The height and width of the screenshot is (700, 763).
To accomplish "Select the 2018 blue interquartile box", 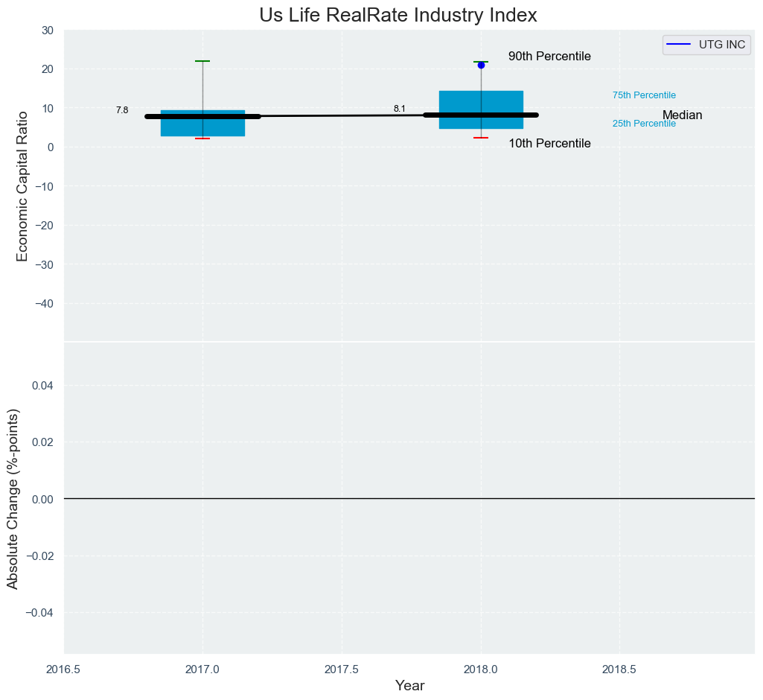I will 481,101.
